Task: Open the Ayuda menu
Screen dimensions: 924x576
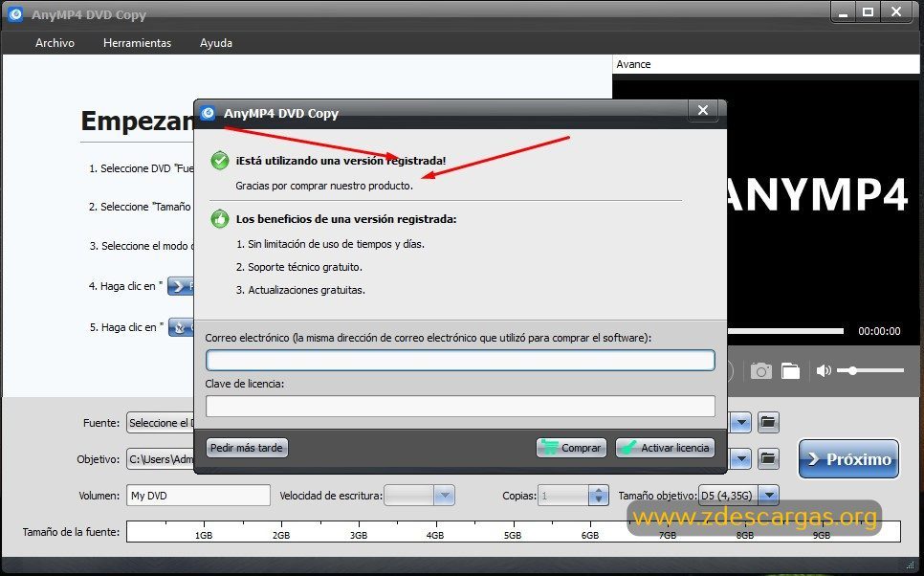Action: click(x=215, y=43)
